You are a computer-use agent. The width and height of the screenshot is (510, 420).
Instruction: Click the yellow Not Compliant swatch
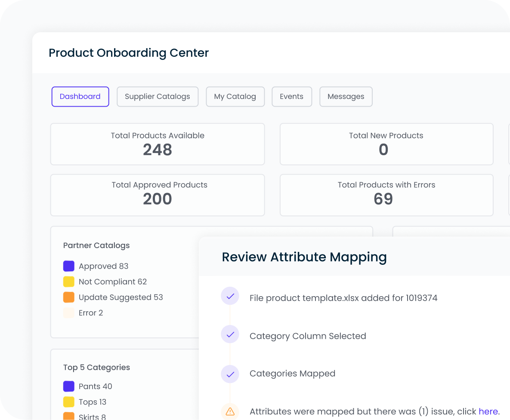(69, 282)
